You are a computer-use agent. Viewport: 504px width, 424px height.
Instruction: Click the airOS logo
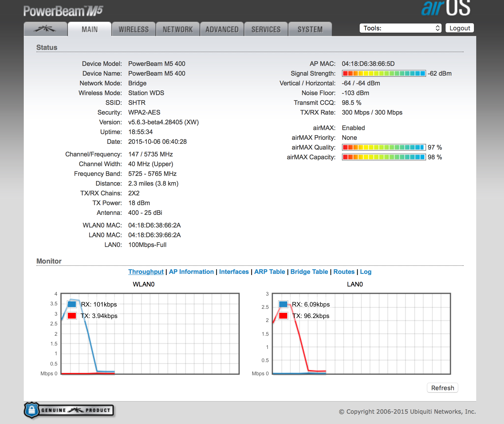446,8
